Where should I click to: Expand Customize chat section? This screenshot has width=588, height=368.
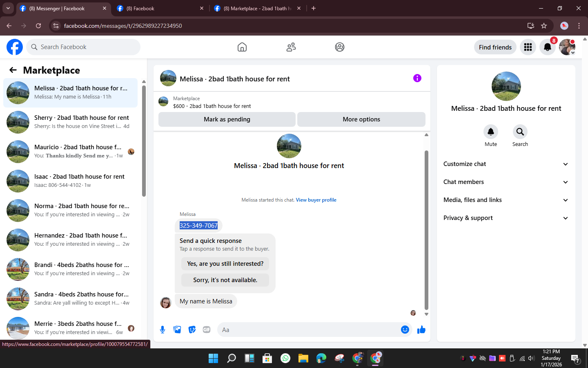[x=506, y=164]
